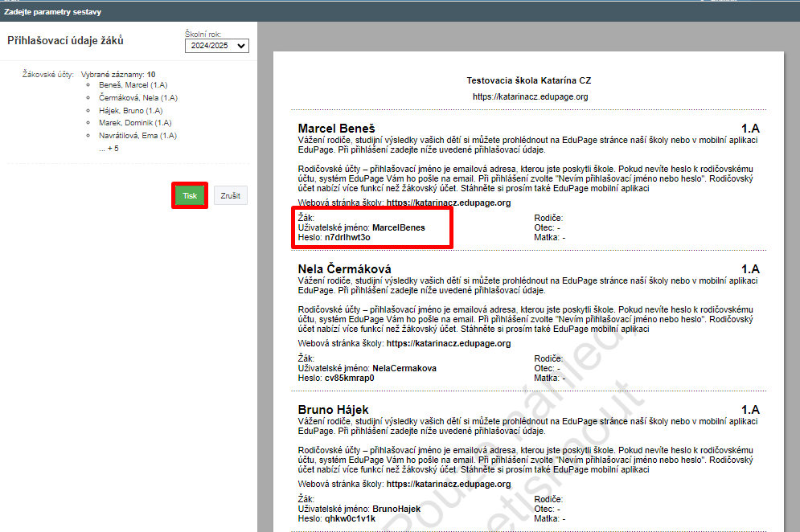Click the password n7drlhwt3o for Marcel
800x532 pixels.
(347, 238)
